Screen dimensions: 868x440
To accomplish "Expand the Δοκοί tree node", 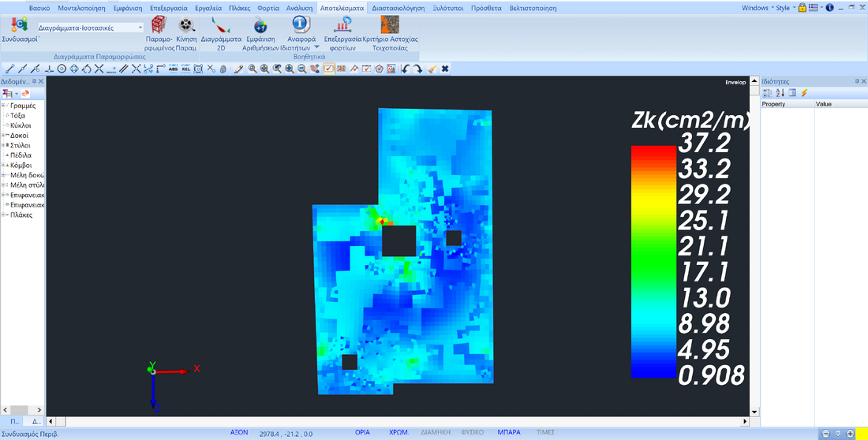I will pyautogui.click(x=4, y=136).
